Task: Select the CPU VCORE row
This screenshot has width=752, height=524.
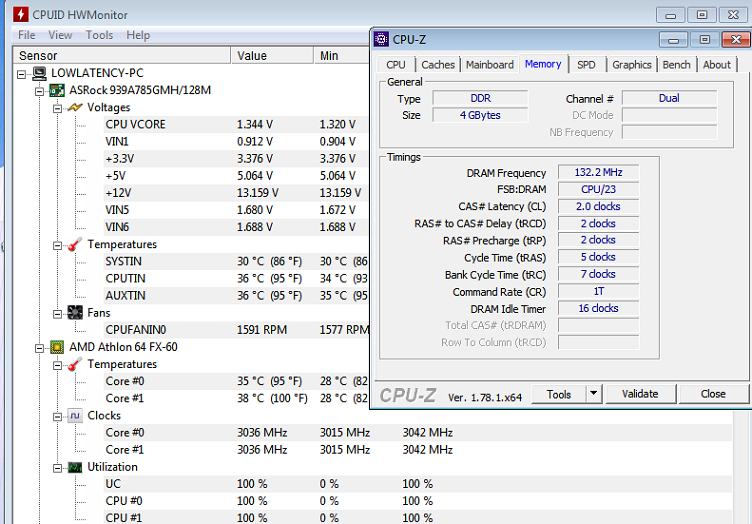Action: [236, 125]
